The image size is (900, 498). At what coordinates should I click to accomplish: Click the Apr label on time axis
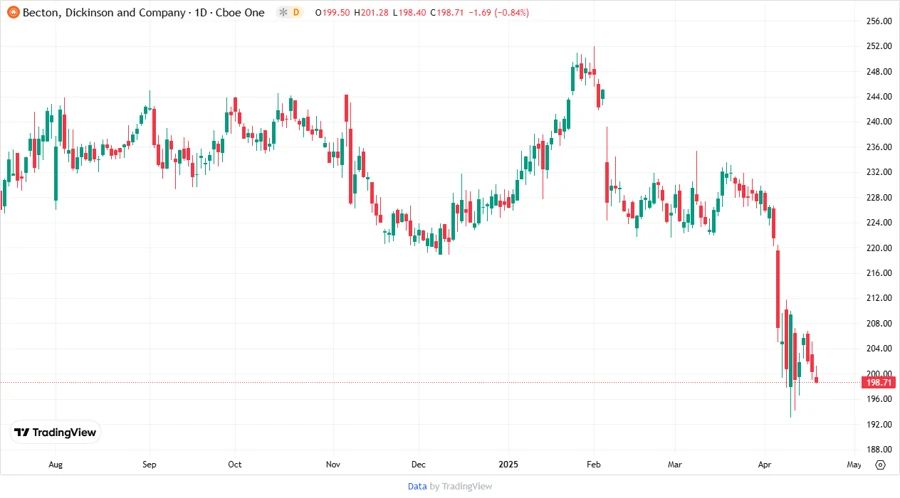[x=765, y=464]
